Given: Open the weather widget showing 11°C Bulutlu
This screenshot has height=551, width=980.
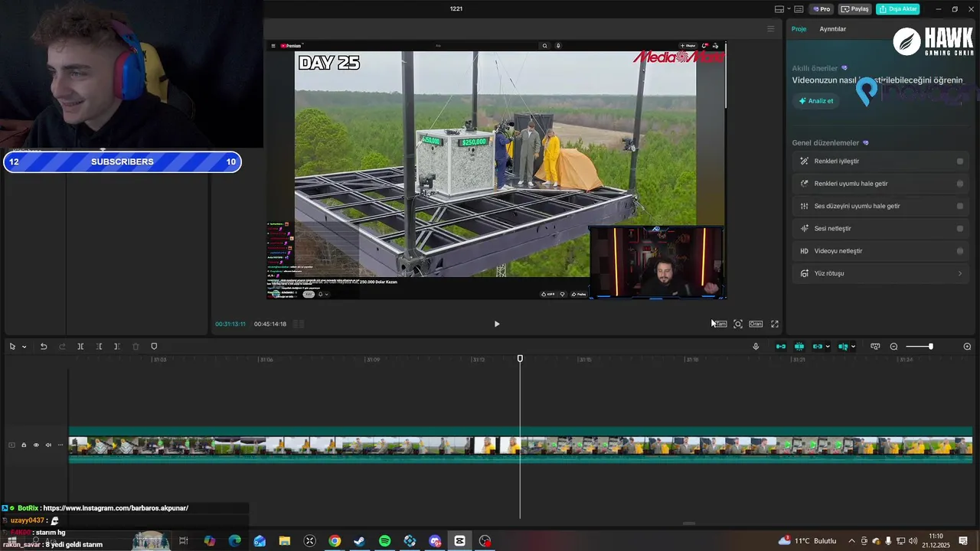Looking at the screenshot, I should [x=807, y=541].
